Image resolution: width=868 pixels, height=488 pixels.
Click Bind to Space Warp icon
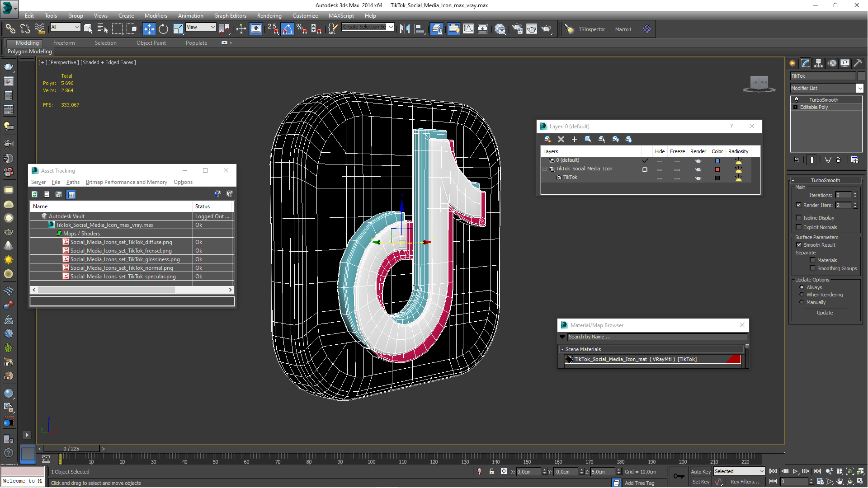[x=40, y=29]
